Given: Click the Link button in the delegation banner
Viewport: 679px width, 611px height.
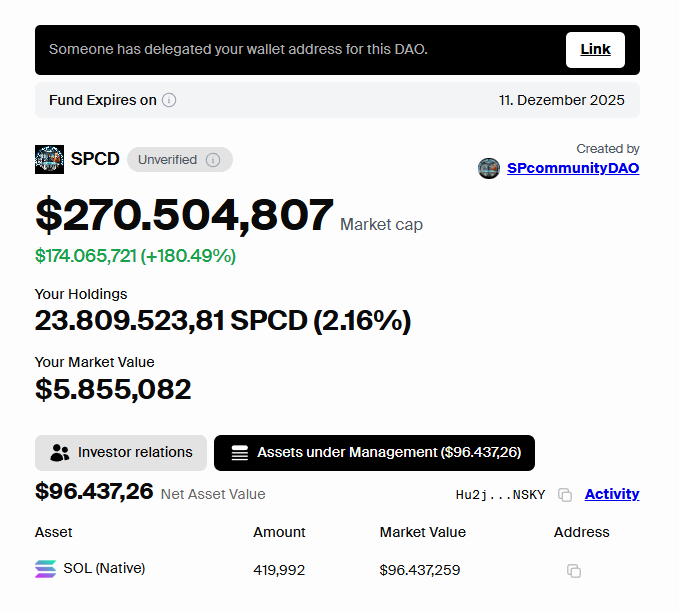Looking at the screenshot, I should point(595,50).
